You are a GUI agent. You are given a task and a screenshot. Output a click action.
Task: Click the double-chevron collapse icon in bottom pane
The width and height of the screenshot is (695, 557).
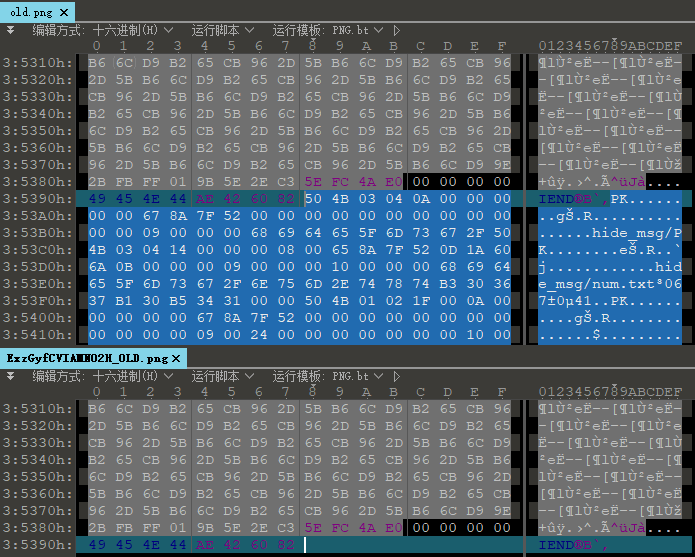tap(10, 377)
